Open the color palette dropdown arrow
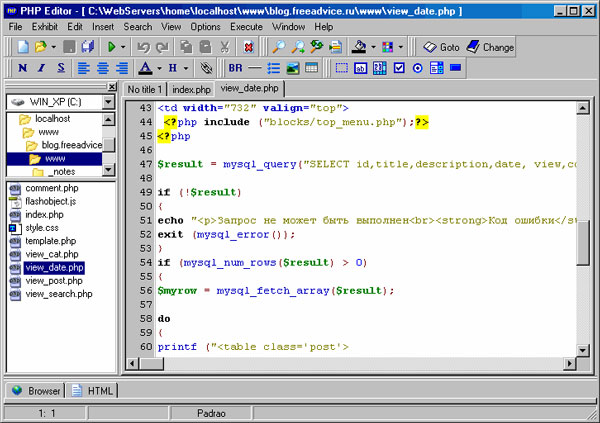The height and width of the screenshot is (423, 600). 401,47
